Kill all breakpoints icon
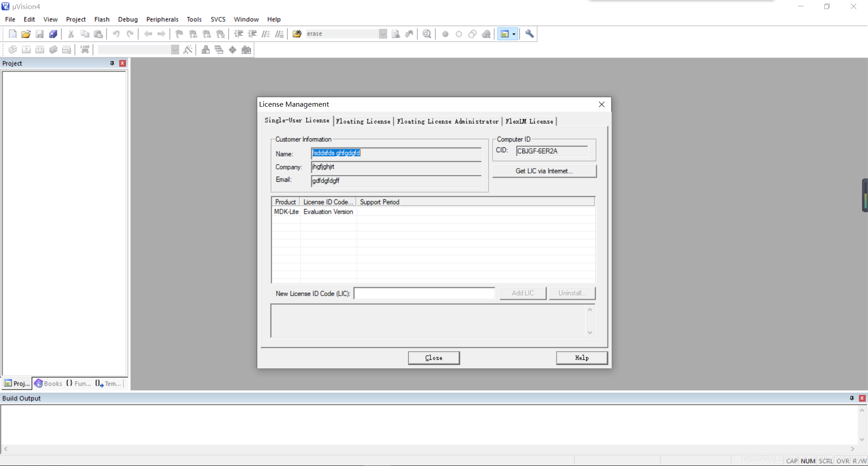The image size is (868, 466). pyautogui.click(x=486, y=34)
